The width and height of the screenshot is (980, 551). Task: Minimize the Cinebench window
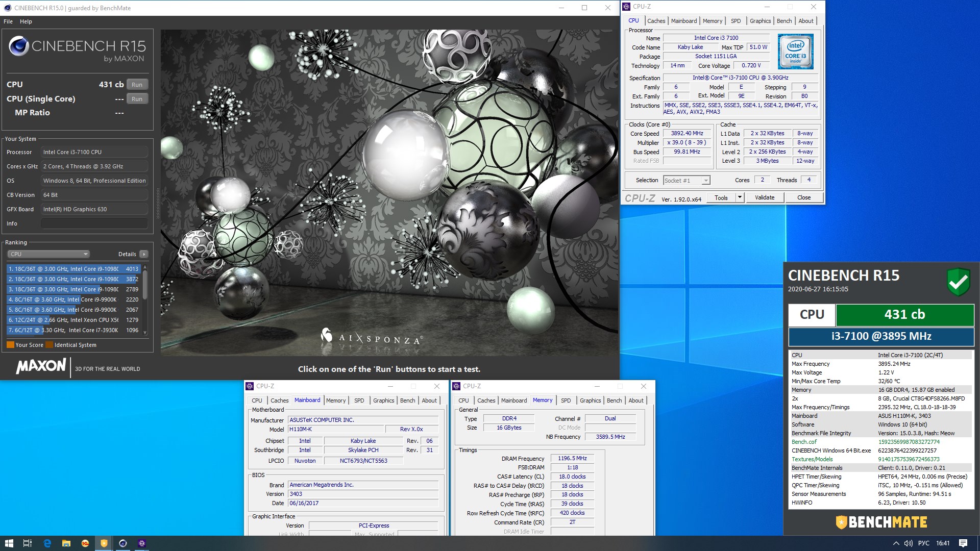pos(561,8)
